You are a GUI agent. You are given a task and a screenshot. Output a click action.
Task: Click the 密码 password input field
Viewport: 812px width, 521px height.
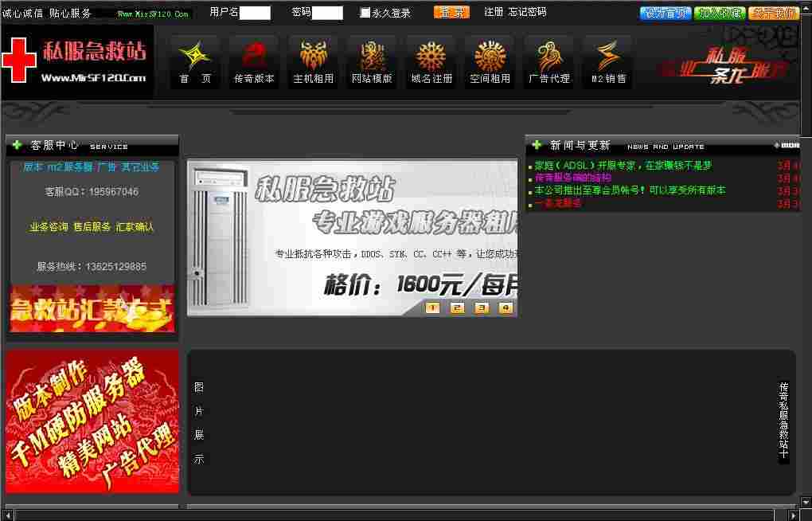click(x=327, y=13)
